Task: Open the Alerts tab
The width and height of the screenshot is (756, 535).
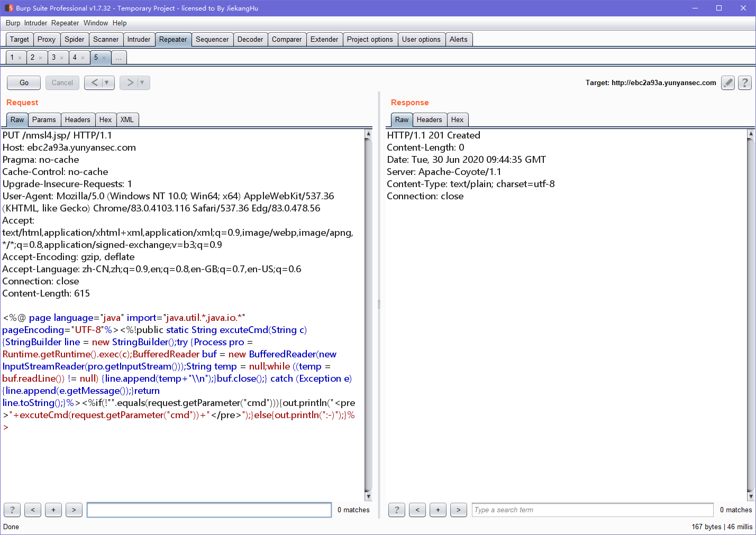Action: coord(459,39)
